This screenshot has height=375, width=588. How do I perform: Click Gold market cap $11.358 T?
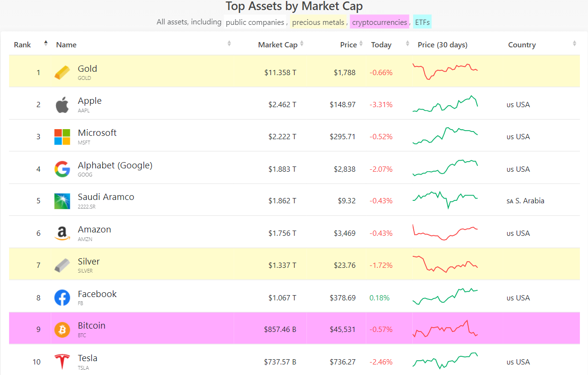pos(280,73)
